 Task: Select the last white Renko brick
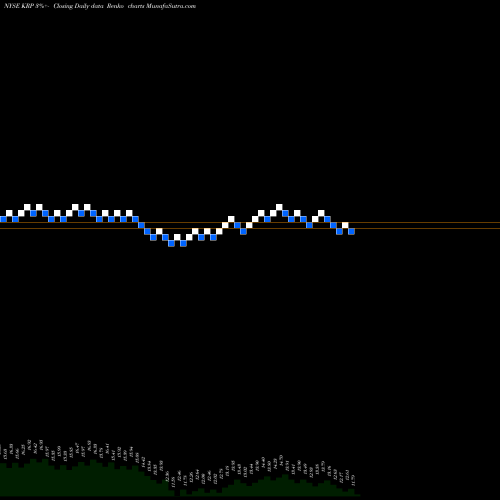coord(345,225)
